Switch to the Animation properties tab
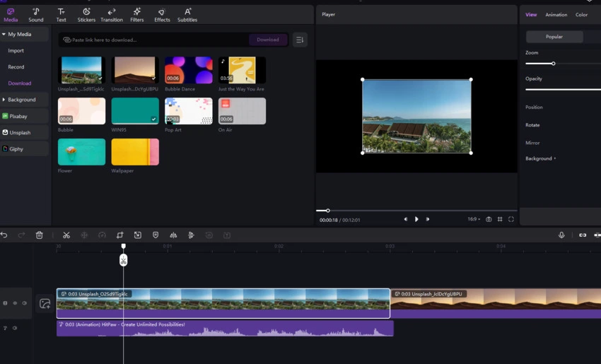The width and height of the screenshot is (601, 364). (556, 15)
